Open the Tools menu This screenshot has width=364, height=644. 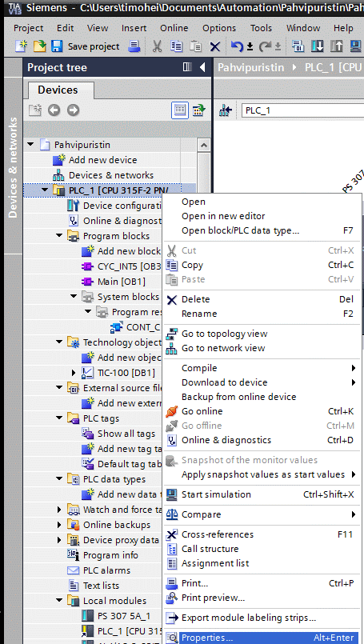click(262, 28)
